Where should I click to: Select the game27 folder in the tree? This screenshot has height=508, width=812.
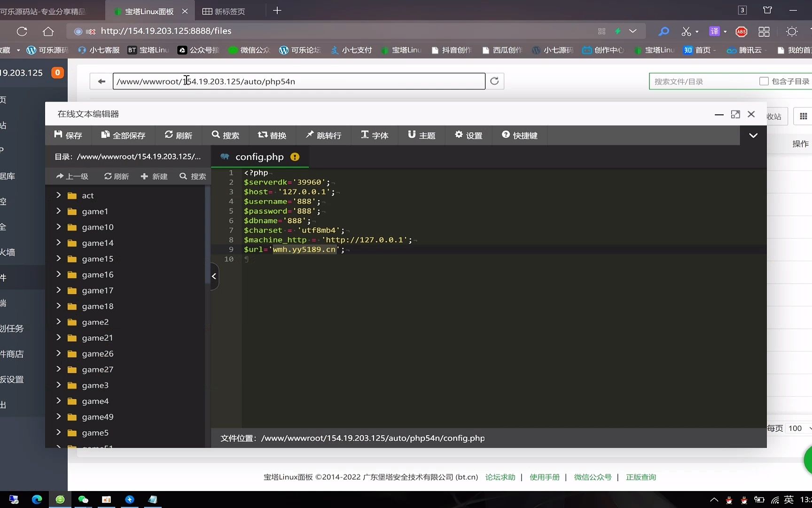pyautogui.click(x=98, y=370)
